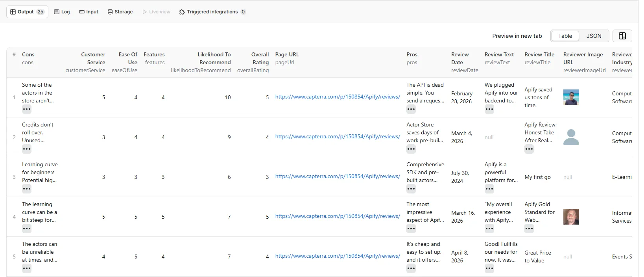Open Capterra page URL in row 1
The width and height of the screenshot is (644, 277).
tap(338, 97)
